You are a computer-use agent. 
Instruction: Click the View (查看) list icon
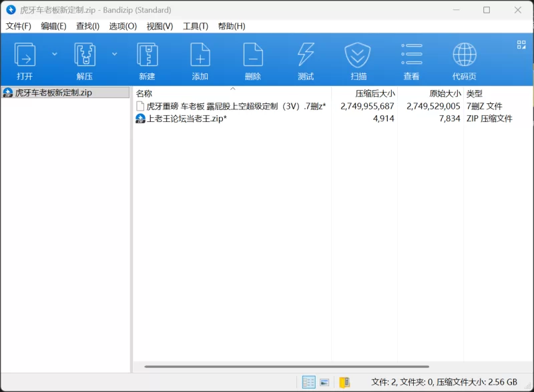[x=411, y=55]
